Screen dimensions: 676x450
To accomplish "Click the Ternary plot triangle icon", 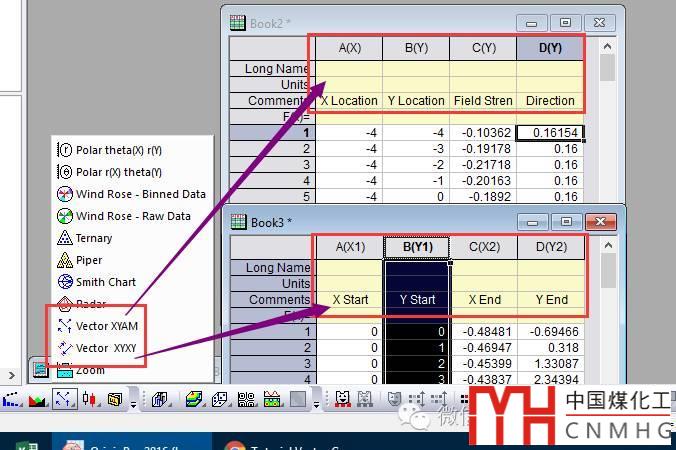I will [x=65, y=238].
